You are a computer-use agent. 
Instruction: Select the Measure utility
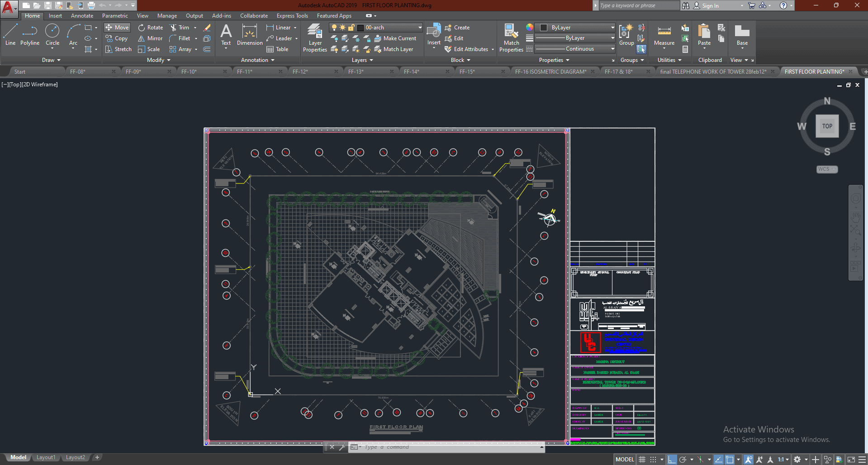(x=664, y=35)
